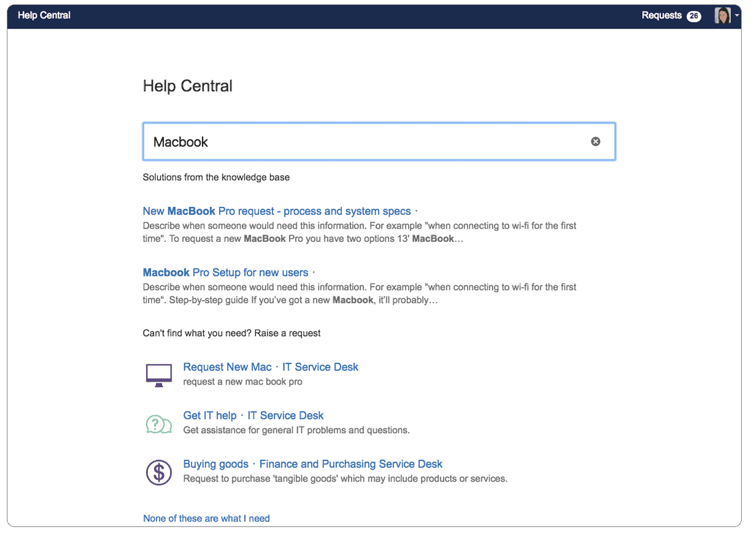Click the 'request a new mac book pro' description
The image size is (756, 550).
point(243,382)
